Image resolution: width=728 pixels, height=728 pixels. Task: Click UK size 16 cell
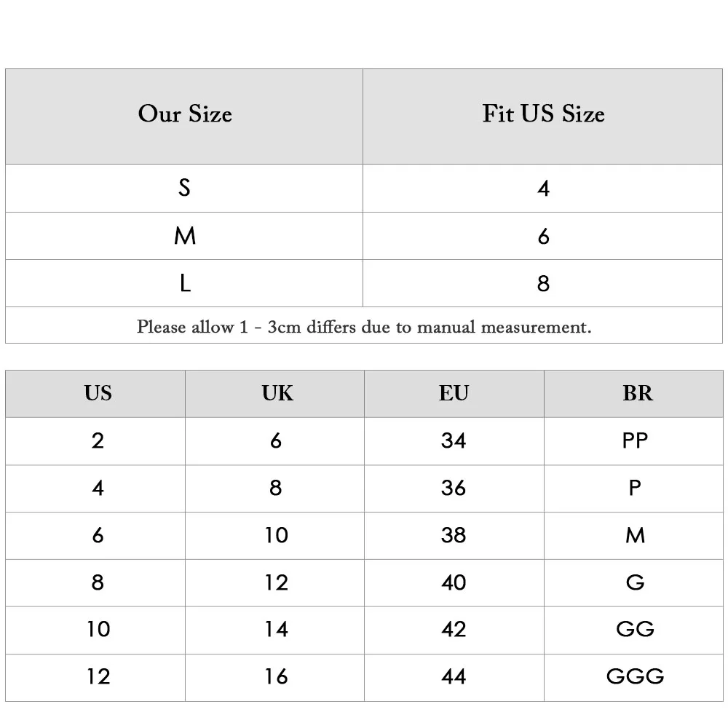pos(275,677)
